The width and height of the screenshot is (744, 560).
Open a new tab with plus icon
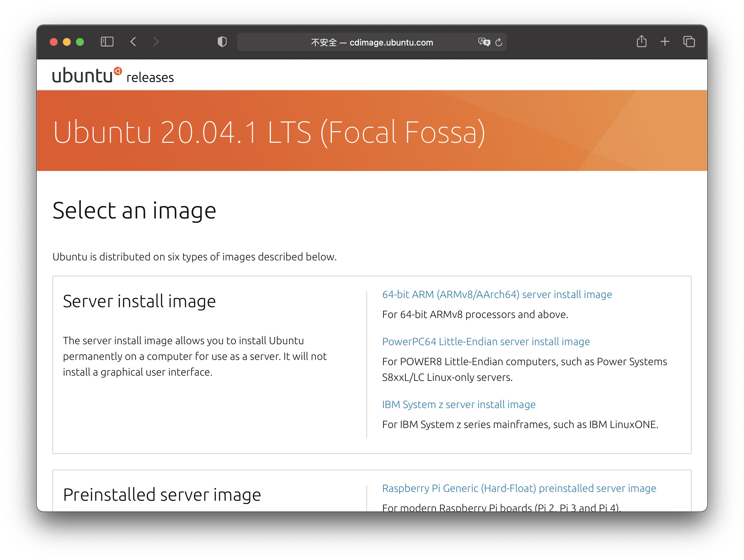665,42
